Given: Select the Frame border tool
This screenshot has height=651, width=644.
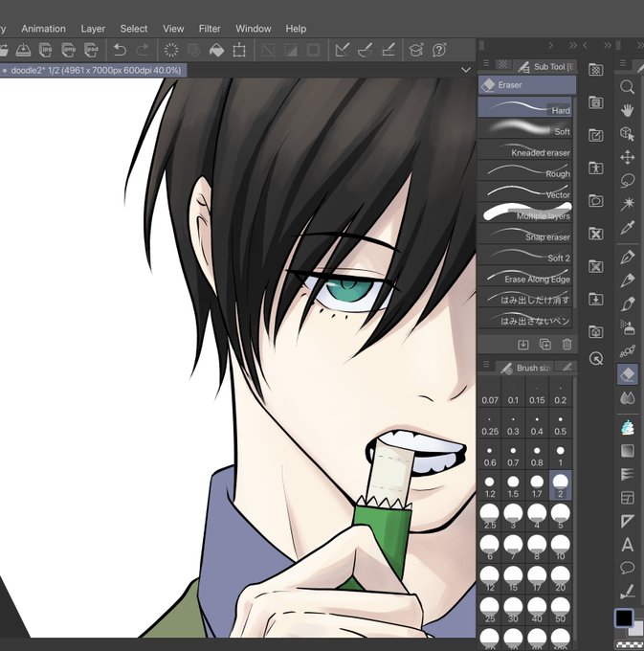Looking at the screenshot, I should [x=628, y=498].
